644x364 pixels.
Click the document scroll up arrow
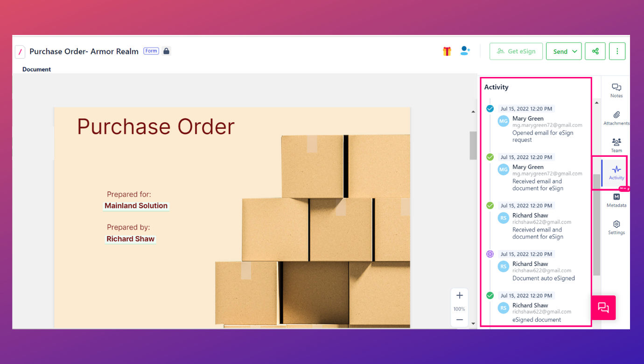[473, 112]
